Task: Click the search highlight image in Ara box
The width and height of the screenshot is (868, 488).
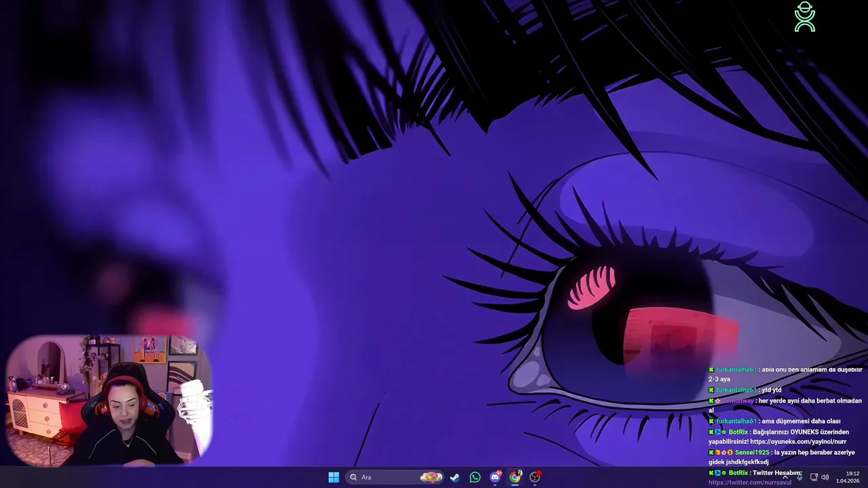Action: (431, 477)
